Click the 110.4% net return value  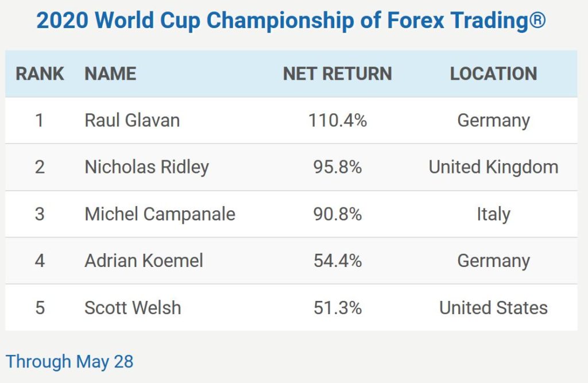[338, 121]
